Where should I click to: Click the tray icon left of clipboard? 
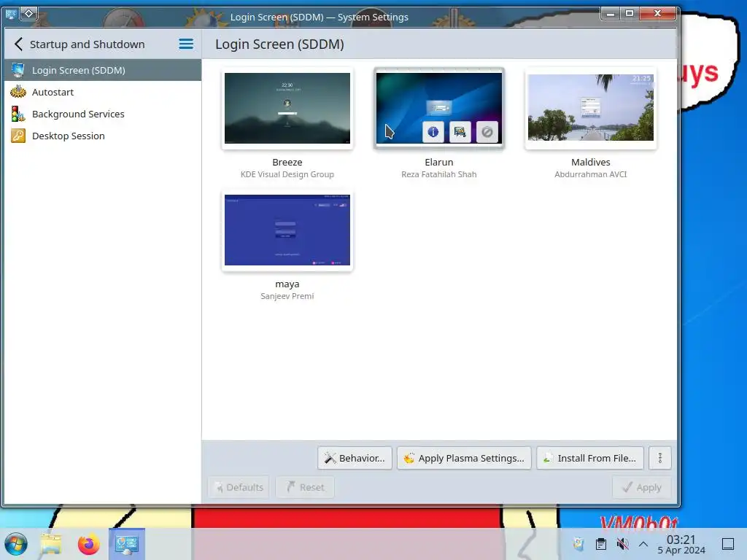(x=578, y=544)
